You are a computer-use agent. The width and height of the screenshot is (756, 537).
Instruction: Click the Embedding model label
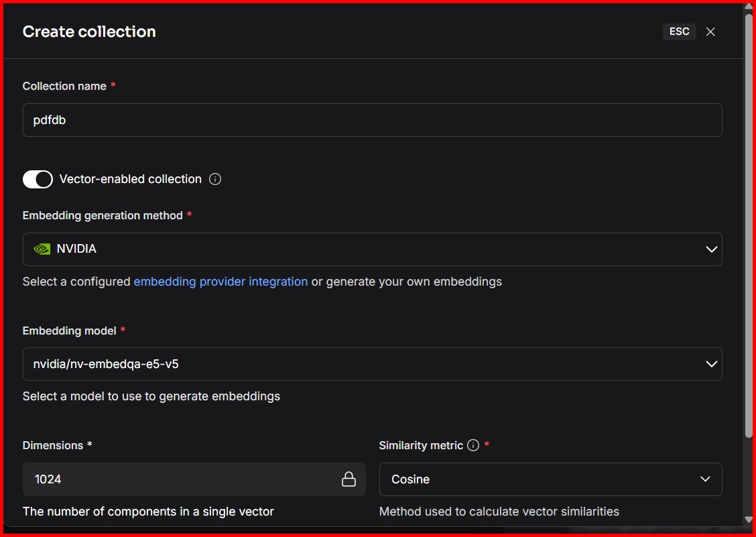70,331
